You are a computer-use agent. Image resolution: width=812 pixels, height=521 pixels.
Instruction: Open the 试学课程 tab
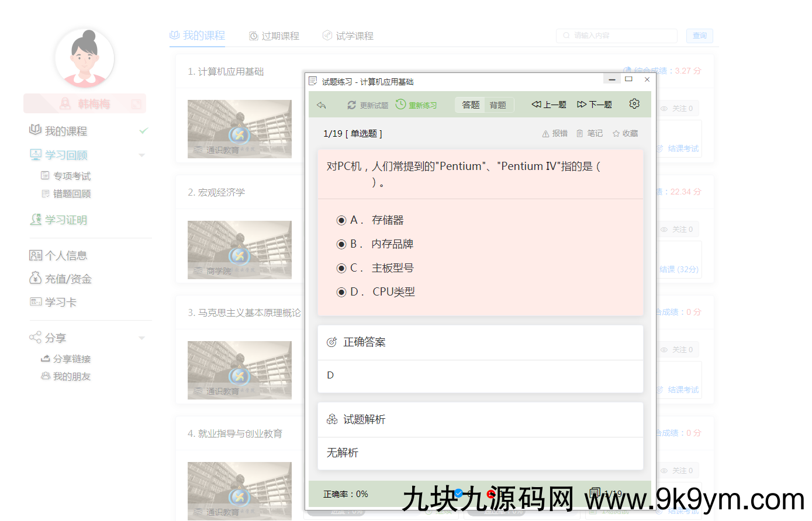click(348, 36)
